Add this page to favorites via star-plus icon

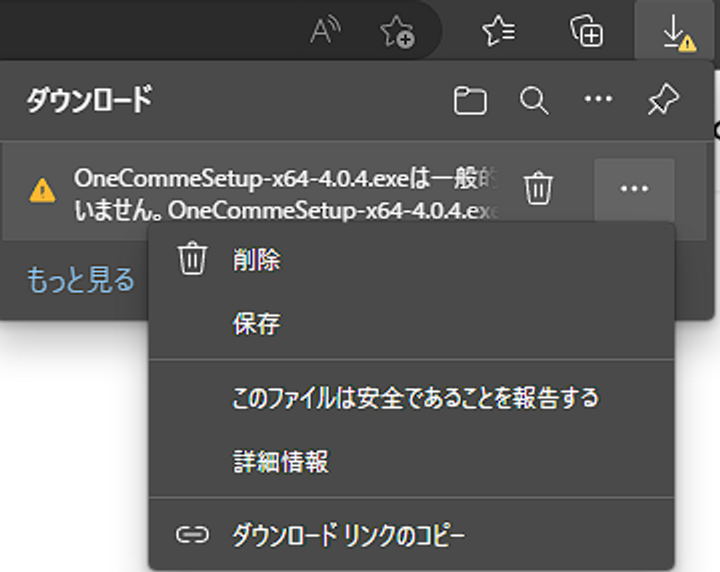397,32
